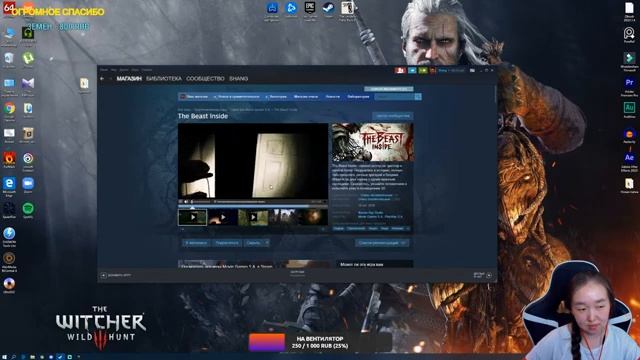
Task: Click the main trailer video area
Action: pos(253,161)
